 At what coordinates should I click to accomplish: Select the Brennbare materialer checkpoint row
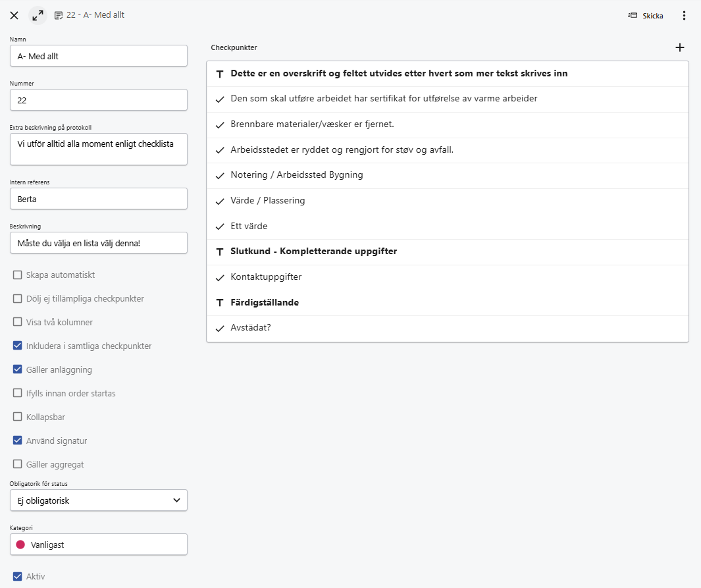click(x=448, y=124)
